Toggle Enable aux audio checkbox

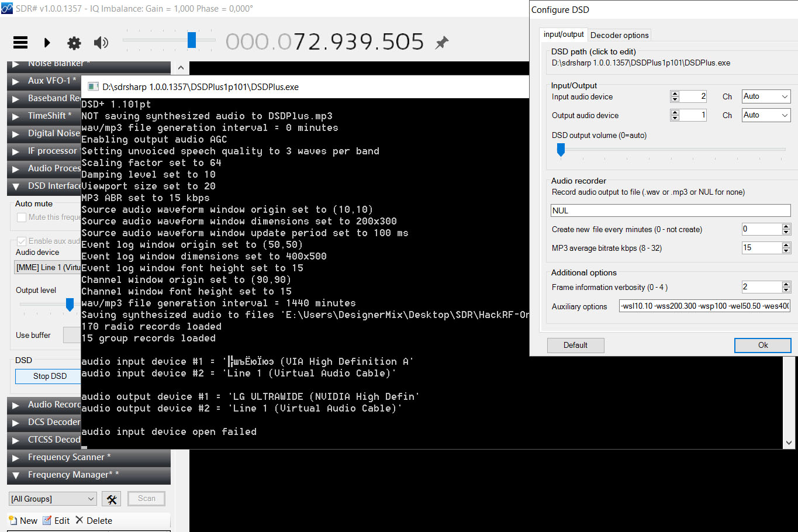(22, 241)
